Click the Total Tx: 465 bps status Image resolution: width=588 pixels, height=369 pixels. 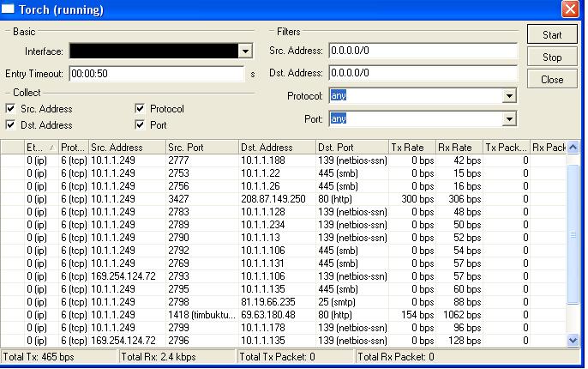click(59, 357)
